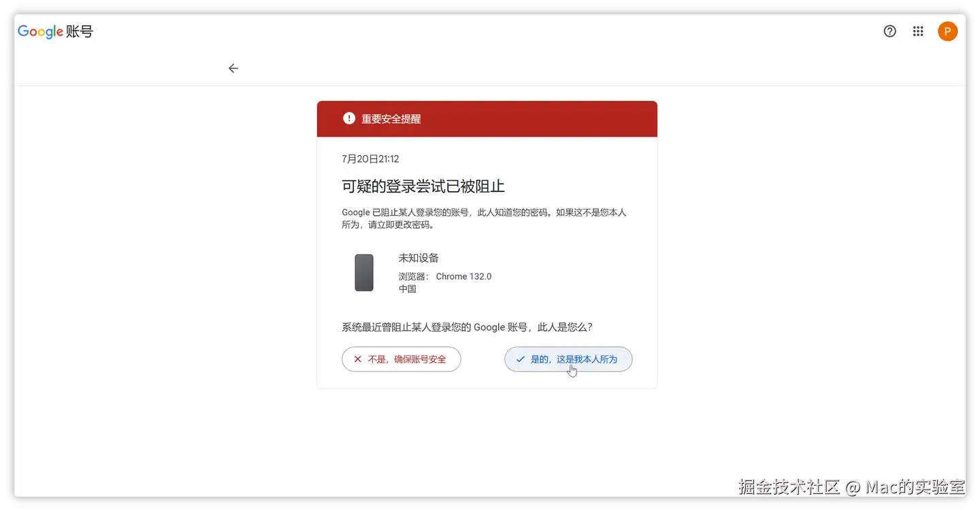Click the 7月20日21:12 timestamp
The width and height of the screenshot is (980, 511).
pyautogui.click(x=370, y=159)
